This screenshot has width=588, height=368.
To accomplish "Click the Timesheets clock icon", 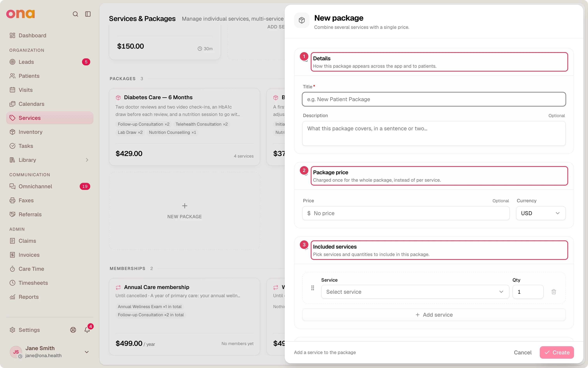I will [12, 283].
